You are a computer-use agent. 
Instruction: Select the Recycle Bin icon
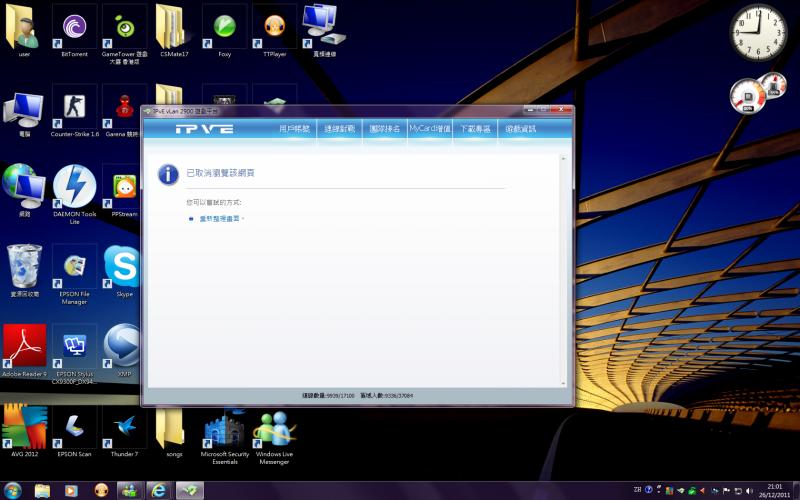(x=24, y=271)
